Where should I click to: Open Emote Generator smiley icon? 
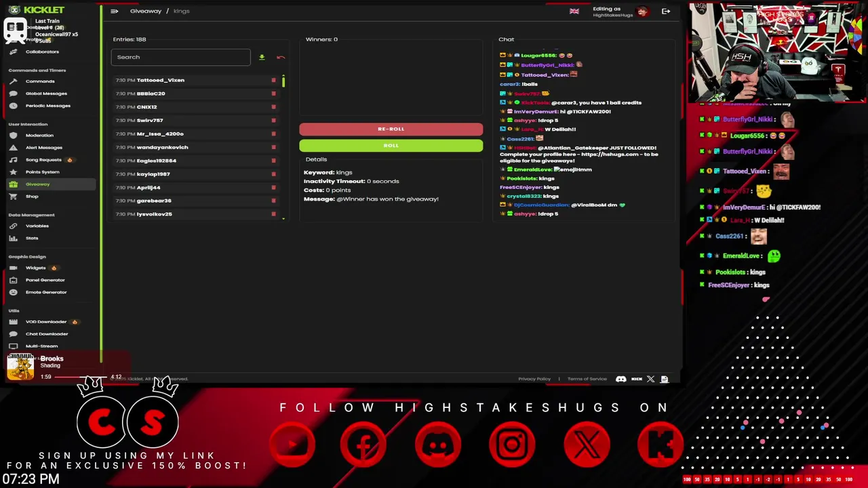tap(14, 292)
